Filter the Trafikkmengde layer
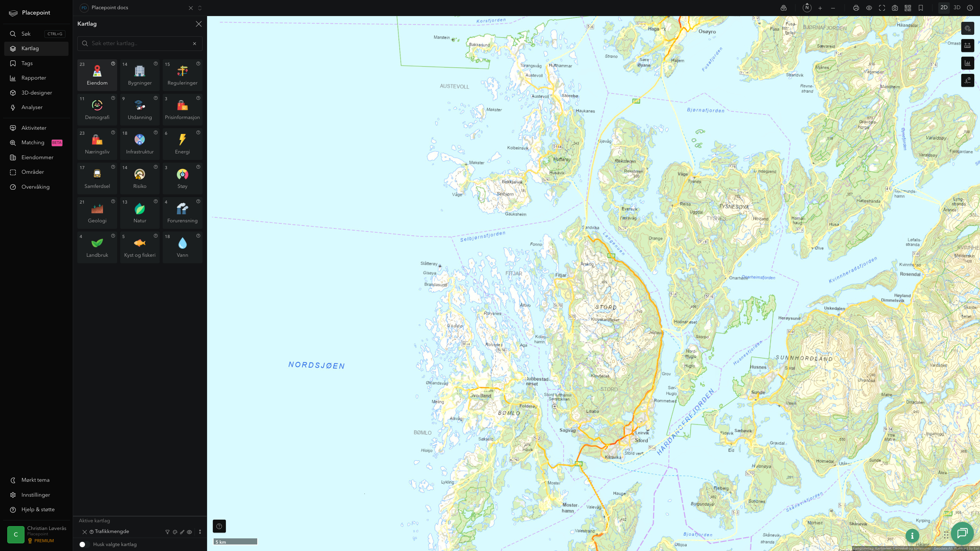Viewport: 980px width, 551px height. pos(167,532)
